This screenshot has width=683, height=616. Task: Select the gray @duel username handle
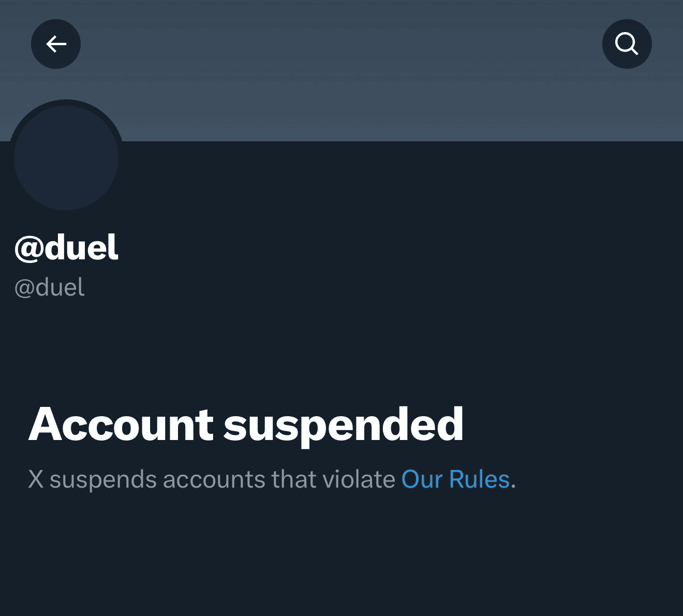click(x=49, y=287)
